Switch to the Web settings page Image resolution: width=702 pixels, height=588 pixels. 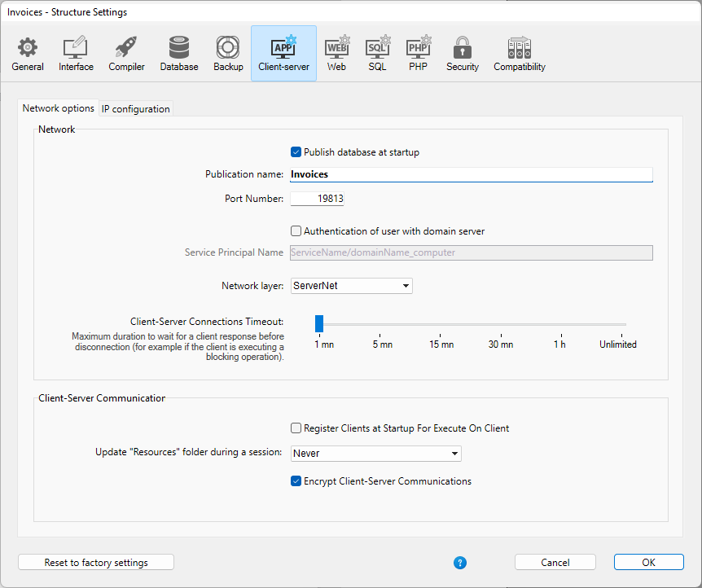click(x=336, y=54)
